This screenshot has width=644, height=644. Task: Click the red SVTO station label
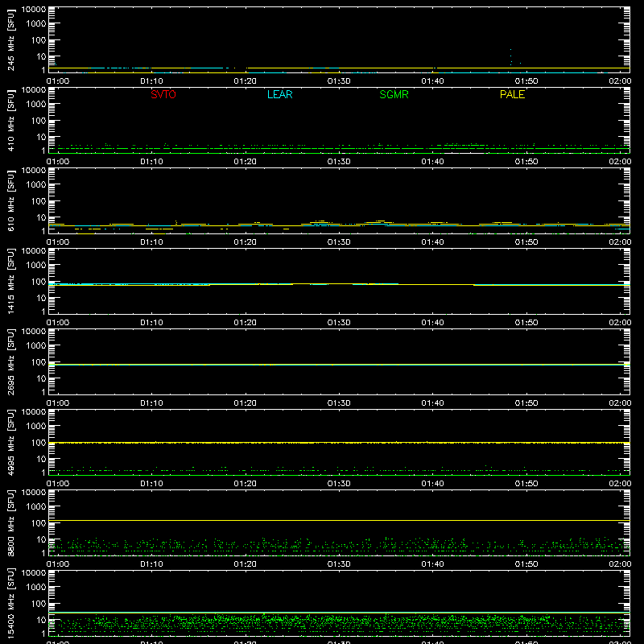pos(163,94)
